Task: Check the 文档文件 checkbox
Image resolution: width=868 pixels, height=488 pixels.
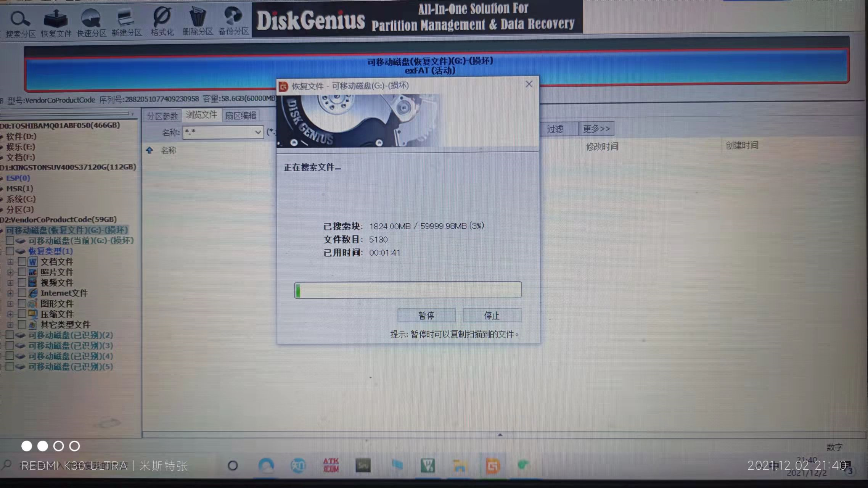Action: [22, 262]
